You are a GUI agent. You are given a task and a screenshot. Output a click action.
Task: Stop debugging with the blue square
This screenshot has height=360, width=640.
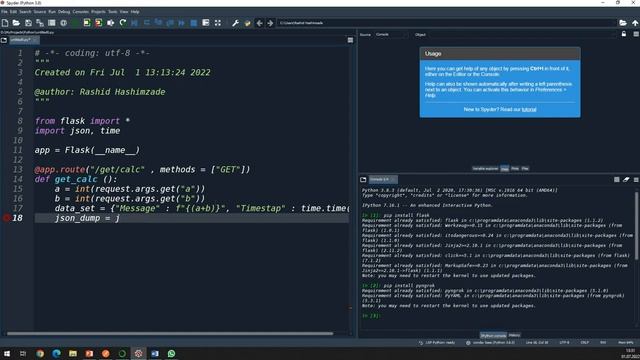coord(193,23)
